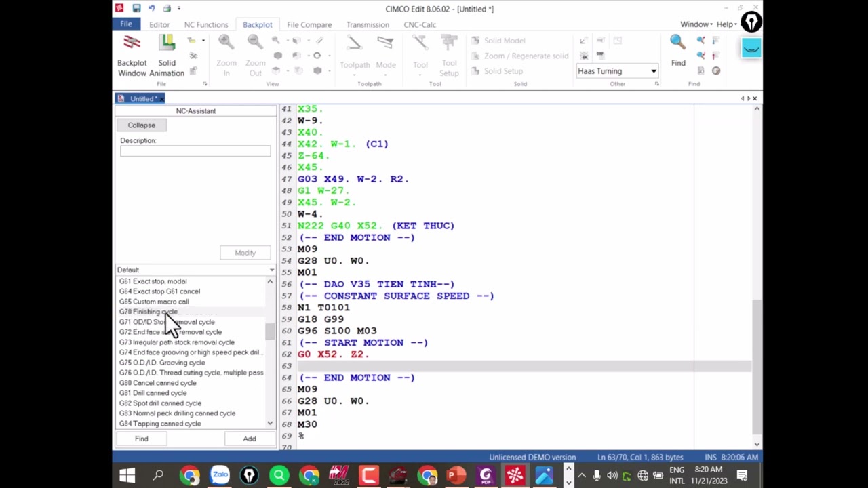Select G80 Cancel canned cycle
Image resolution: width=868 pixels, height=488 pixels.
158,383
